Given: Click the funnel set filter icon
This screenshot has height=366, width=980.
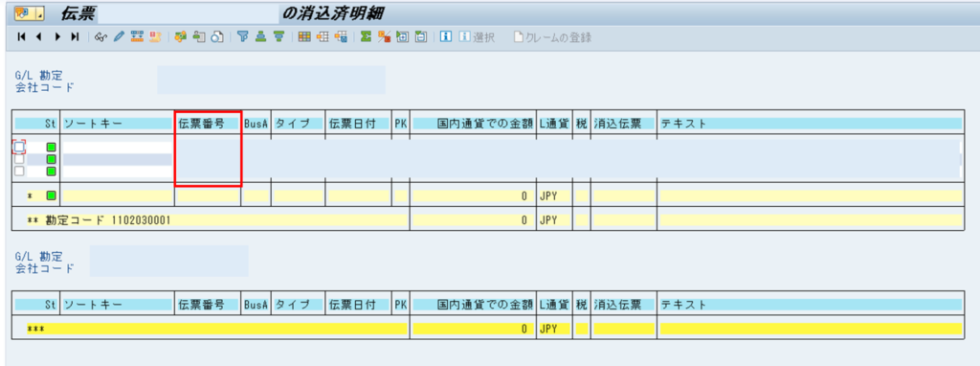Looking at the screenshot, I should [242, 37].
